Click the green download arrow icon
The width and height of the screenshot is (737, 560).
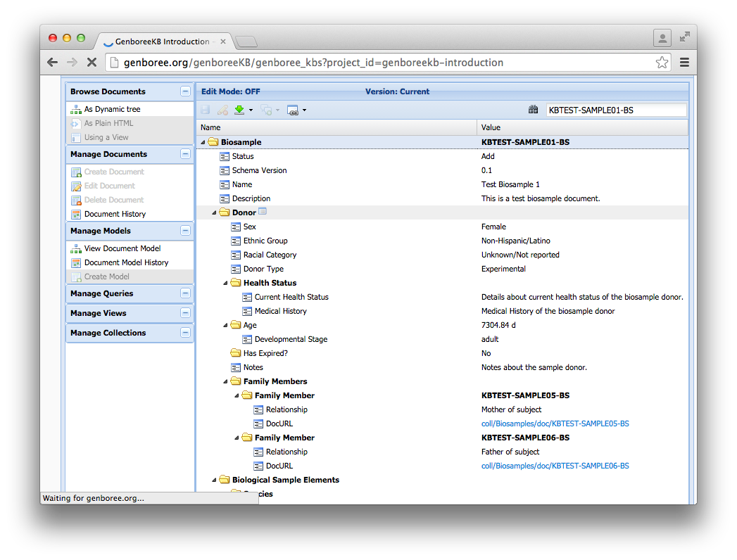point(239,110)
